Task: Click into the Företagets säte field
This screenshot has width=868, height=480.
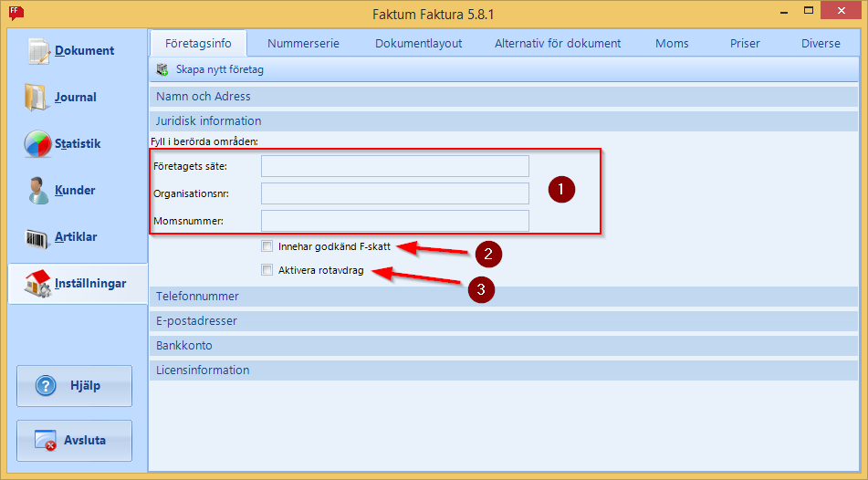Action: pos(395,166)
